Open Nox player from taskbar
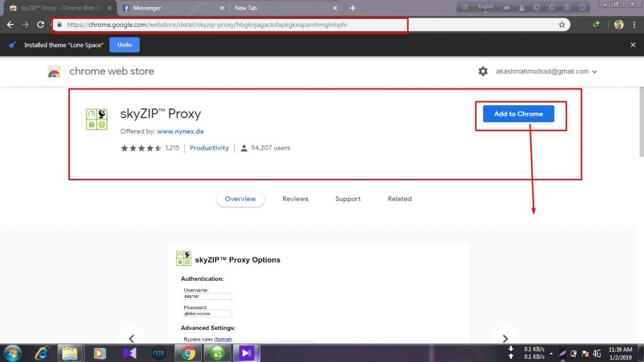The width and height of the screenshot is (644, 362). point(158,353)
